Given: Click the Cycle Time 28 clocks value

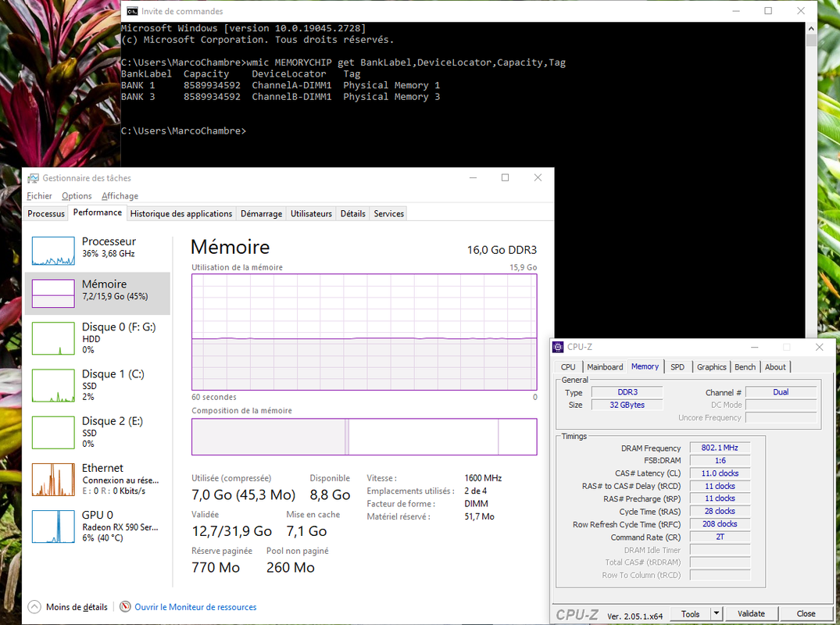Looking at the screenshot, I should 720,511.
